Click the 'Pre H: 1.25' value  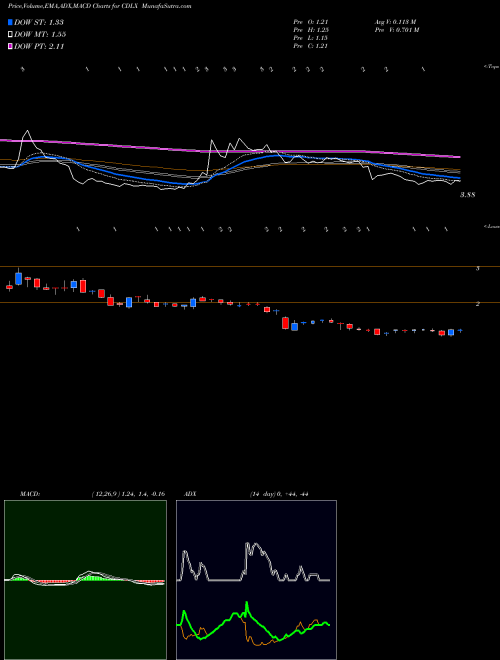[311, 30]
